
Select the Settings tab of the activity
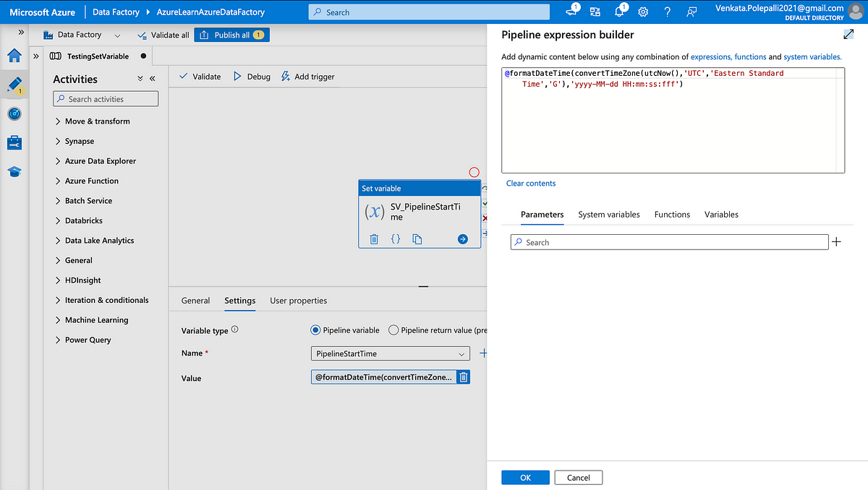(239, 301)
